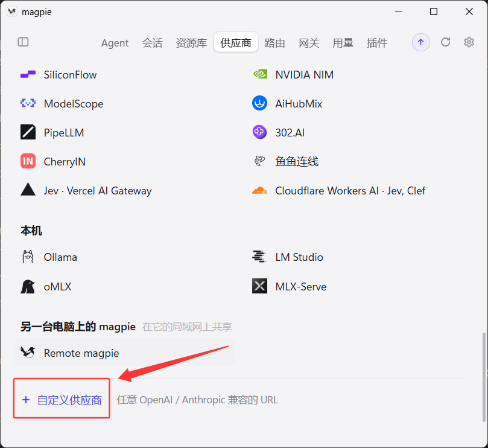This screenshot has width=488, height=448.
Task: Switch to the 网关 tab
Action: 309,43
